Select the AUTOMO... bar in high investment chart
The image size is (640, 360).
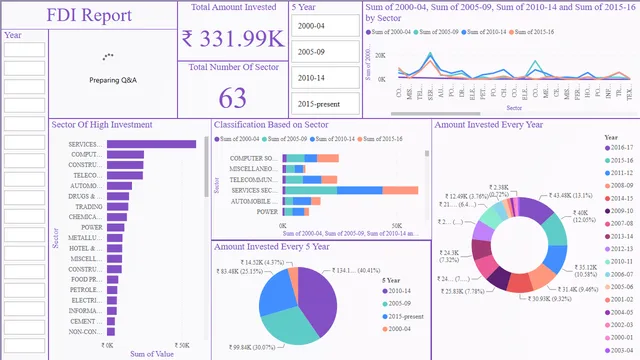pos(120,186)
